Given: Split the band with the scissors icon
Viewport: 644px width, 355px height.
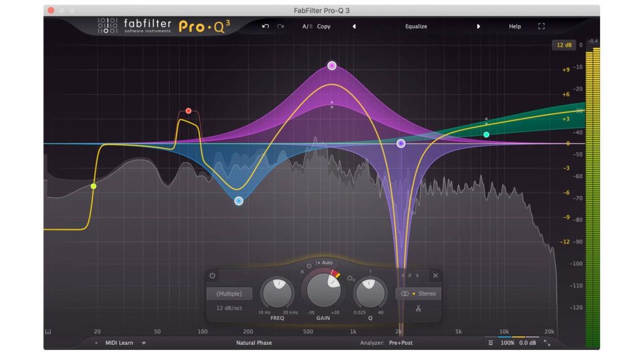Looking at the screenshot, I should pos(418,309).
